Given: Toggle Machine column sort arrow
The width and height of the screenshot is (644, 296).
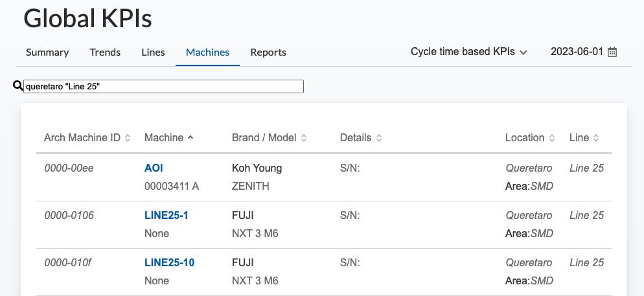Looking at the screenshot, I should coord(190,137).
